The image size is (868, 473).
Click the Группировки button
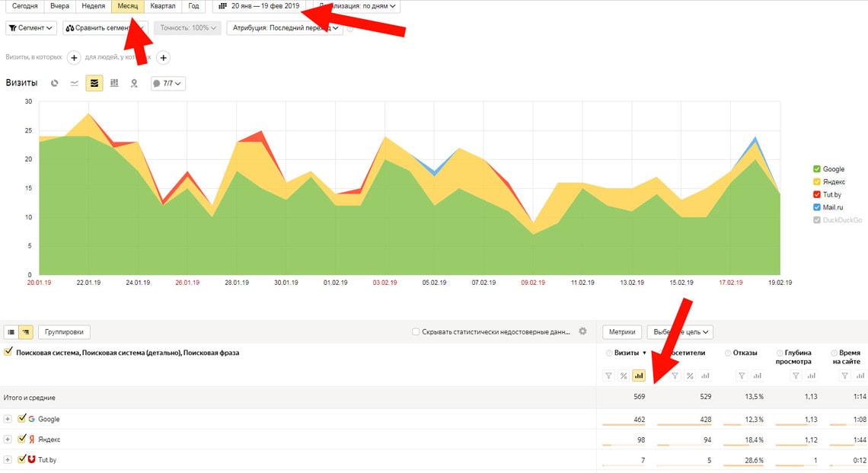[x=65, y=332]
